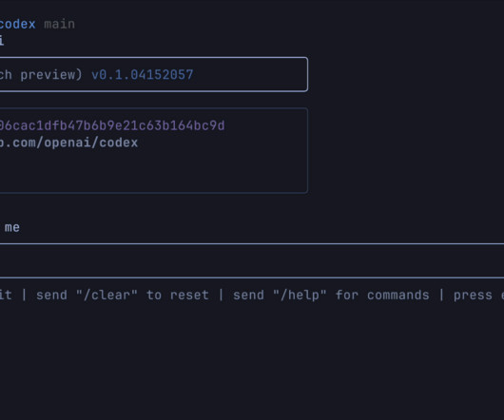Screen dimensions: 504x420
Task: Select the version number v0.1.04152057
Action: pyautogui.click(x=143, y=75)
